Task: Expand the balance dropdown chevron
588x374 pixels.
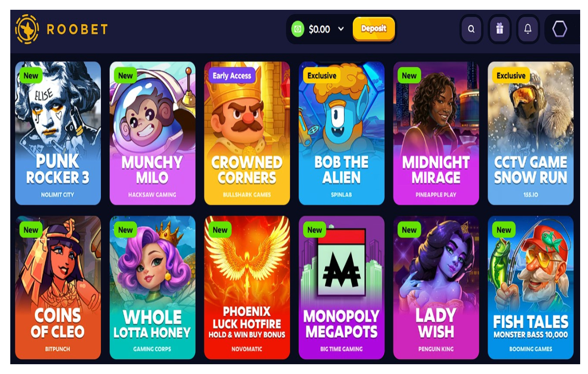Action: 341,29
